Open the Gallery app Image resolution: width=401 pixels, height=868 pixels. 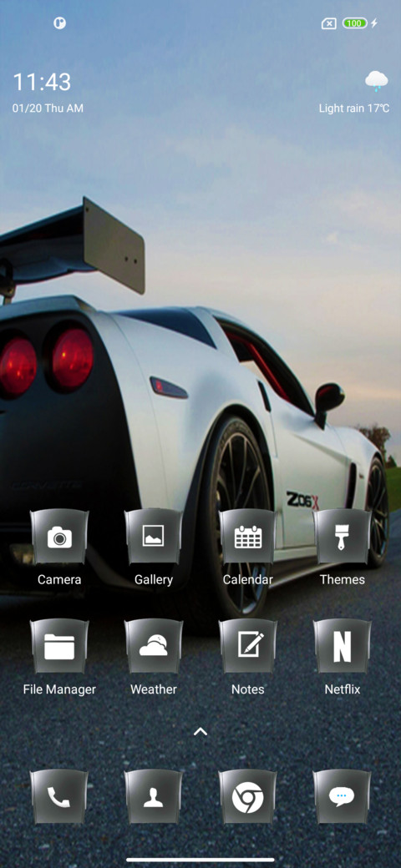(154, 537)
